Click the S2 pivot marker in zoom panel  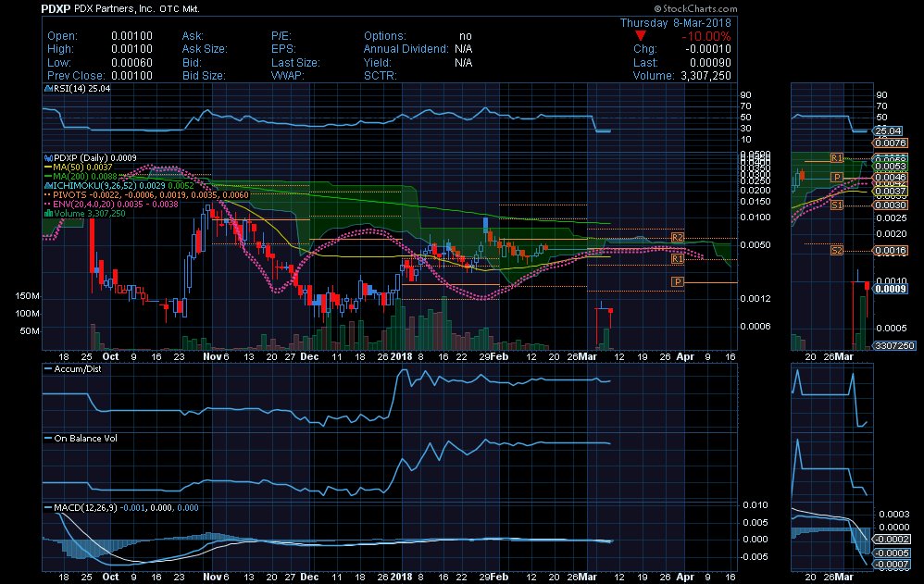pyautogui.click(x=837, y=251)
